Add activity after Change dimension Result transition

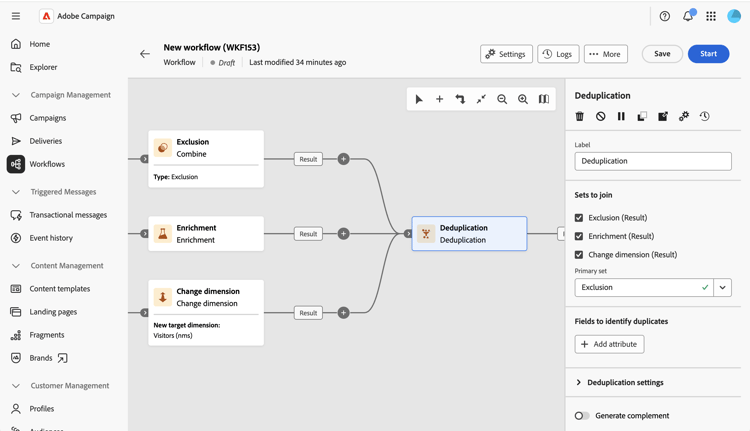click(343, 313)
